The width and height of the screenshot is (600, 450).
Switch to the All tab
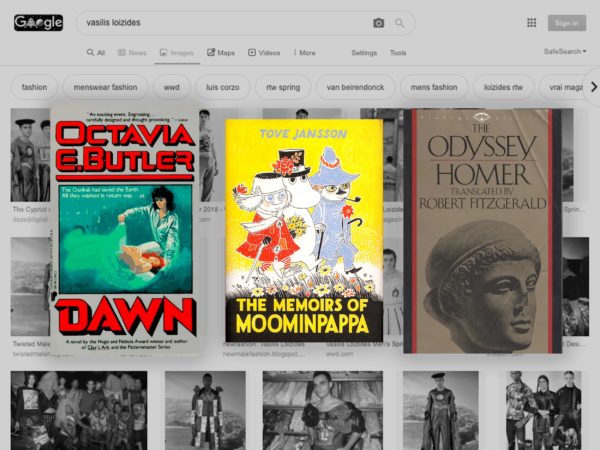96,53
